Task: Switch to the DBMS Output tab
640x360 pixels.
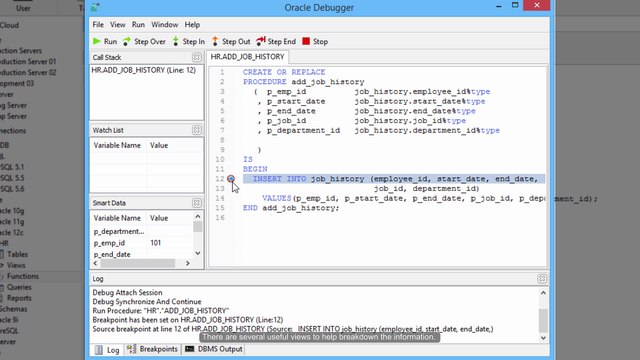Action: pyautogui.click(x=213, y=349)
